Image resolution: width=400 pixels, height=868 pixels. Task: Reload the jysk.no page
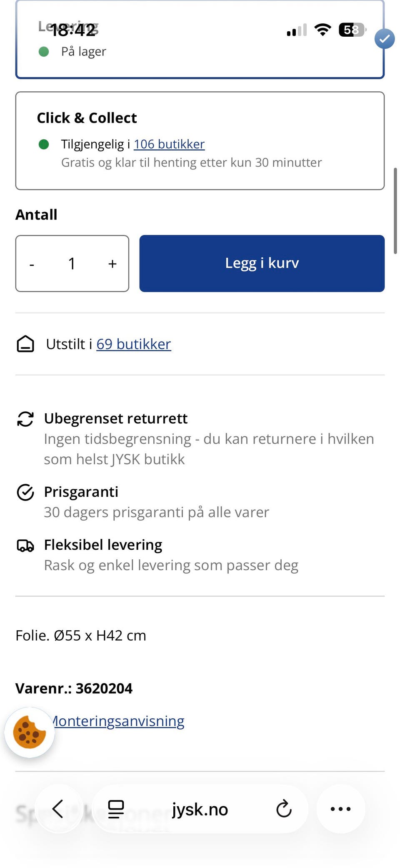(x=284, y=809)
